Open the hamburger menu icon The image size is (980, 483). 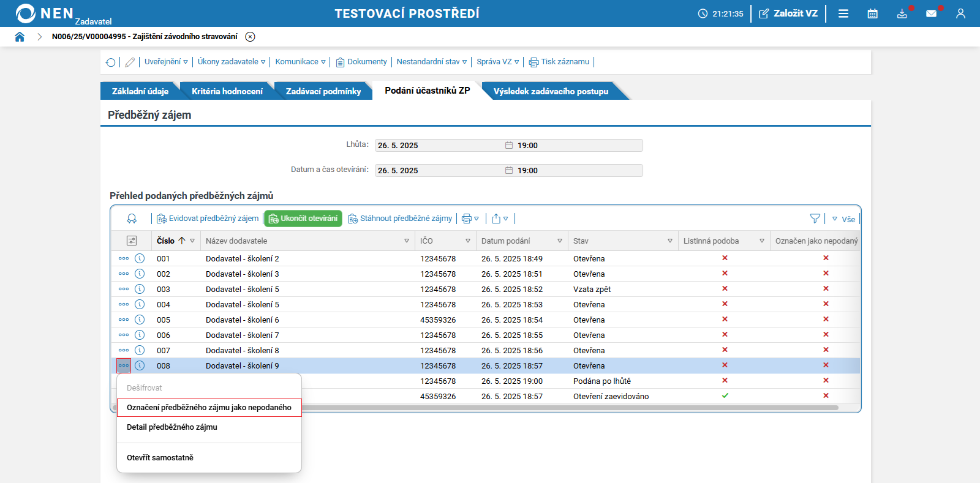[843, 13]
